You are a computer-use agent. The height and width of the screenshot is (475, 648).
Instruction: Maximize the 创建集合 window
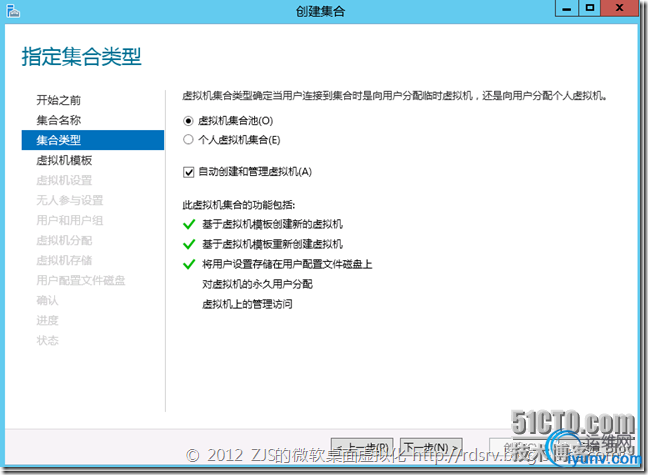[590, 8]
